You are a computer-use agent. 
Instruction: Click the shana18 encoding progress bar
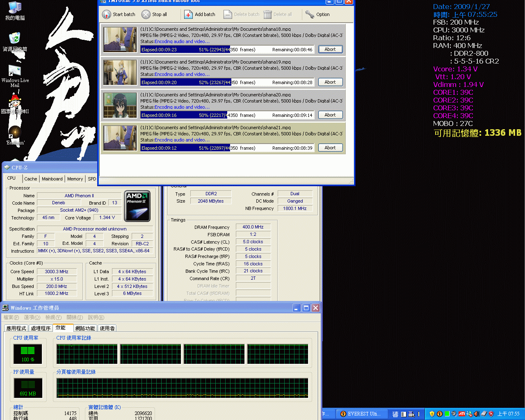tap(227, 49)
